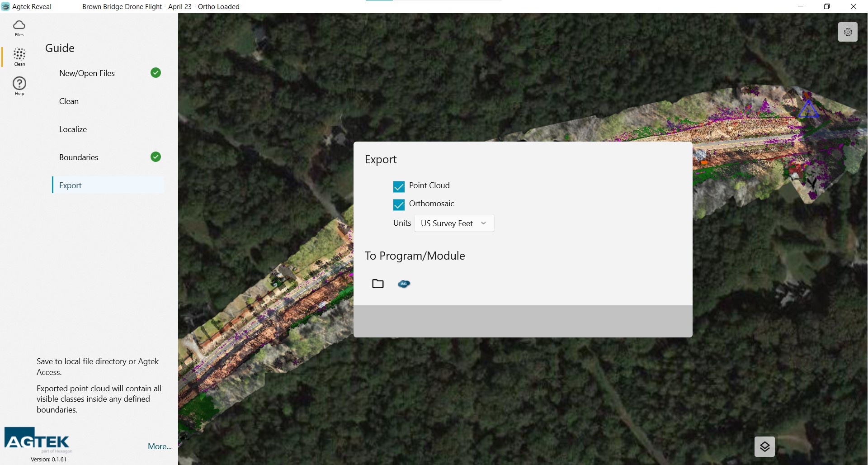Open the Files cloud icon

point(19,28)
